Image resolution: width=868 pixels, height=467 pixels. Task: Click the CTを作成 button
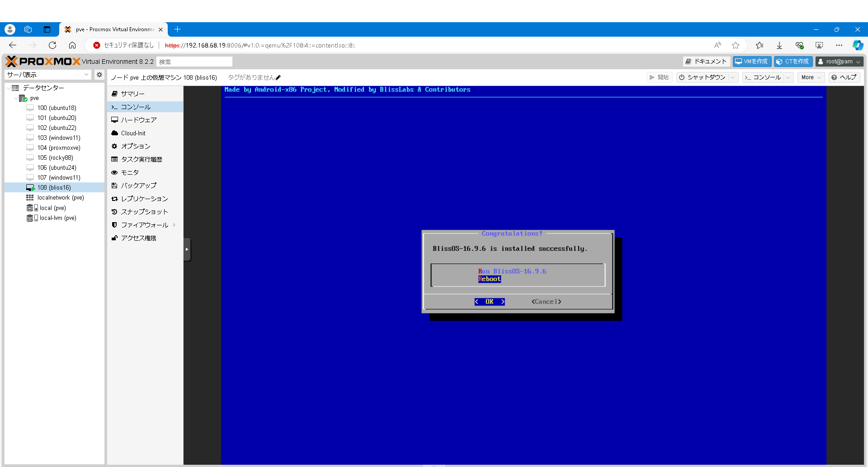coord(793,62)
